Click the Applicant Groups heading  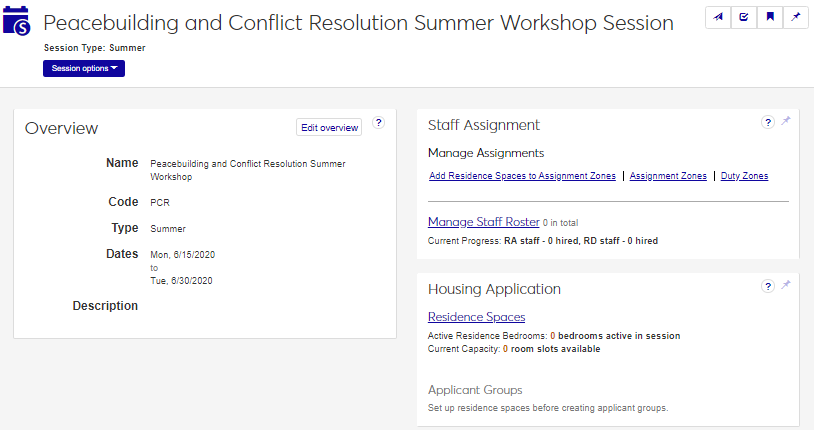tap(475, 390)
